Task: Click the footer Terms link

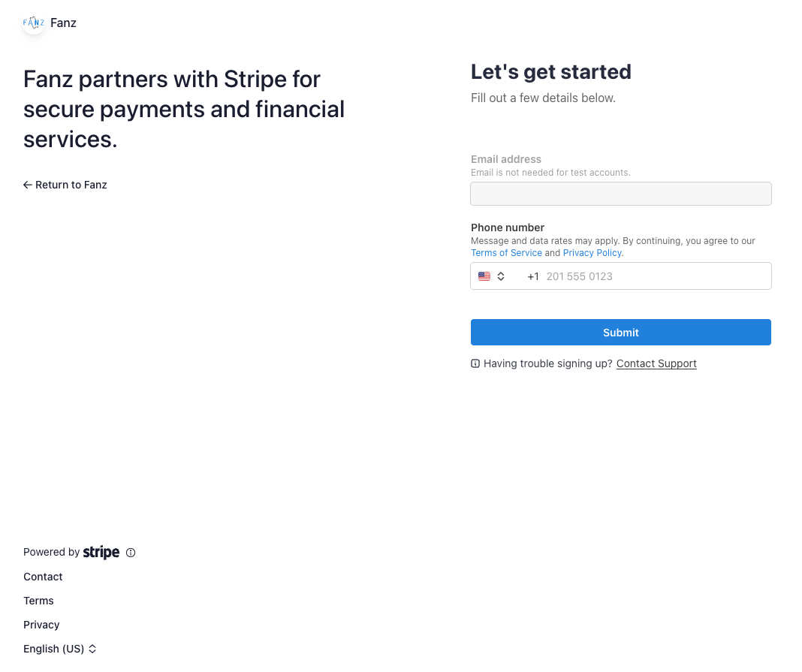Action: 38,601
